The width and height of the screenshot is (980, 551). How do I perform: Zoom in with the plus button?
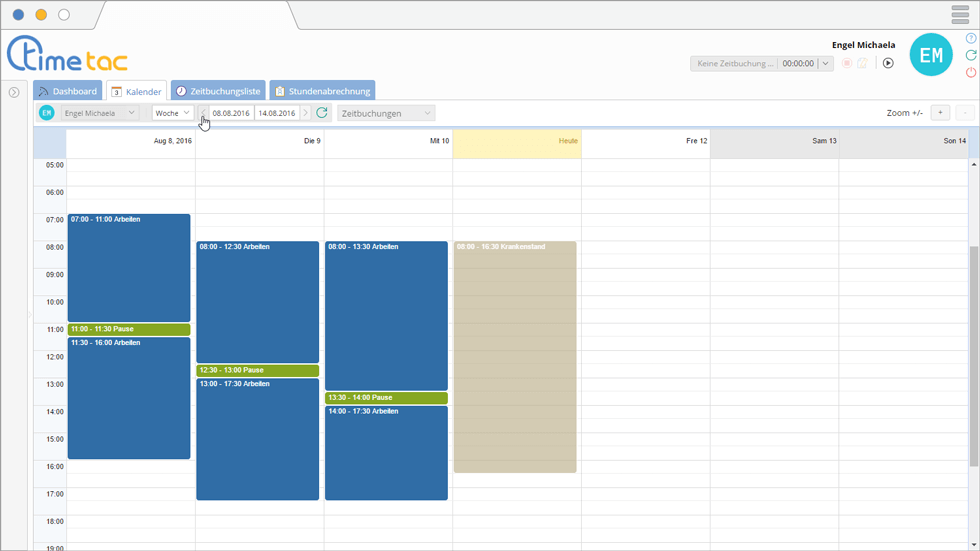(x=940, y=112)
